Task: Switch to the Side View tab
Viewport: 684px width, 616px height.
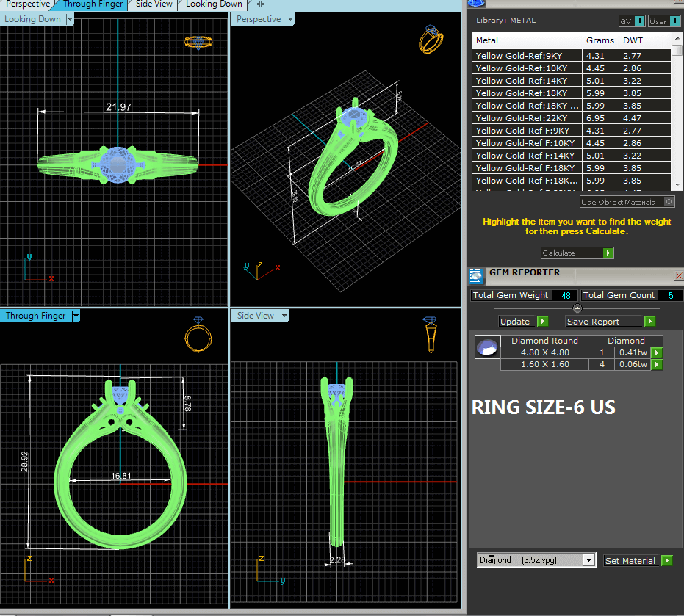Action: click(154, 4)
